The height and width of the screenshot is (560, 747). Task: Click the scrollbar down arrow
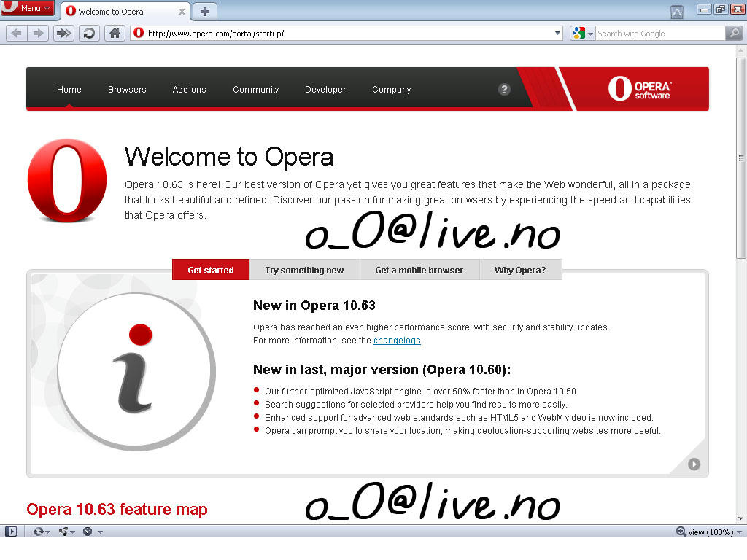(x=741, y=518)
